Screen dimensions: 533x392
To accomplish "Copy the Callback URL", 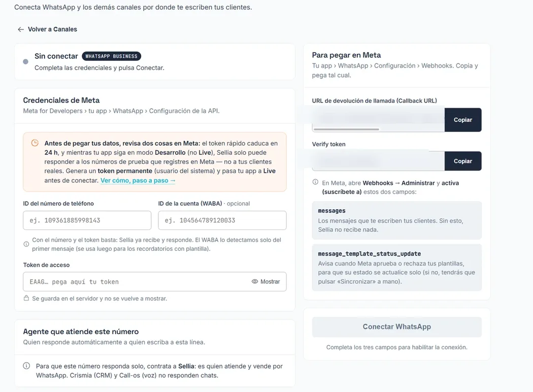I will [463, 120].
